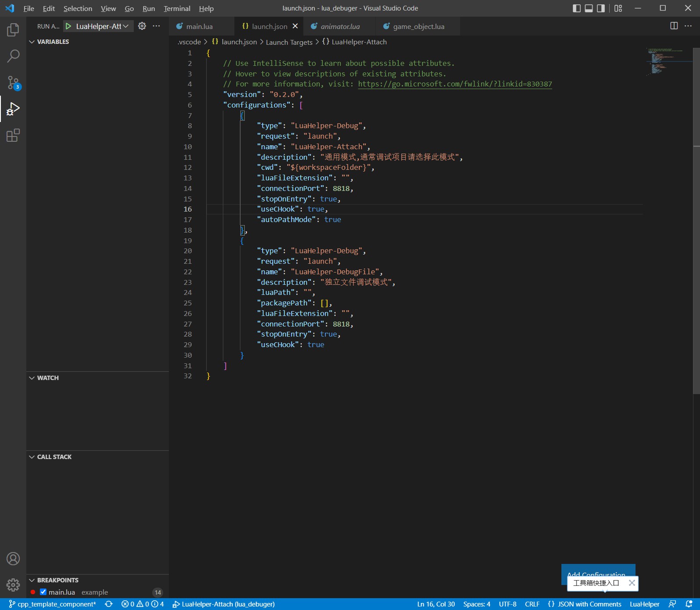Click UTF-8 encoding indicator
The width and height of the screenshot is (700, 610).
click(x=507, y=604)
